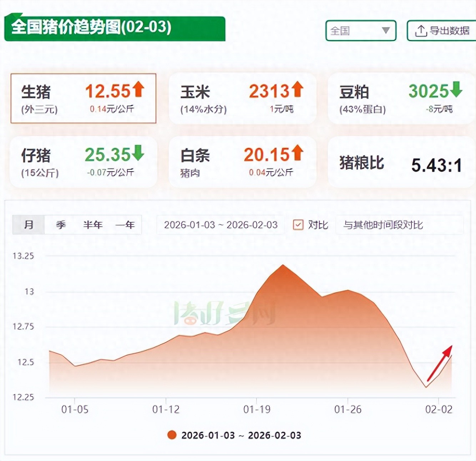Image resolution: width=476 pixels, height=461 pixels.
Task: Toggle the 对比 comparison checkbox
Action: 298,225
